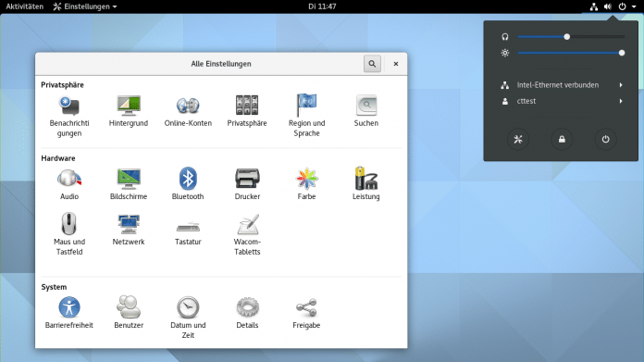Open the Aktivitäten overview
This screenshot has width=644, height=362.
point(24,6)
